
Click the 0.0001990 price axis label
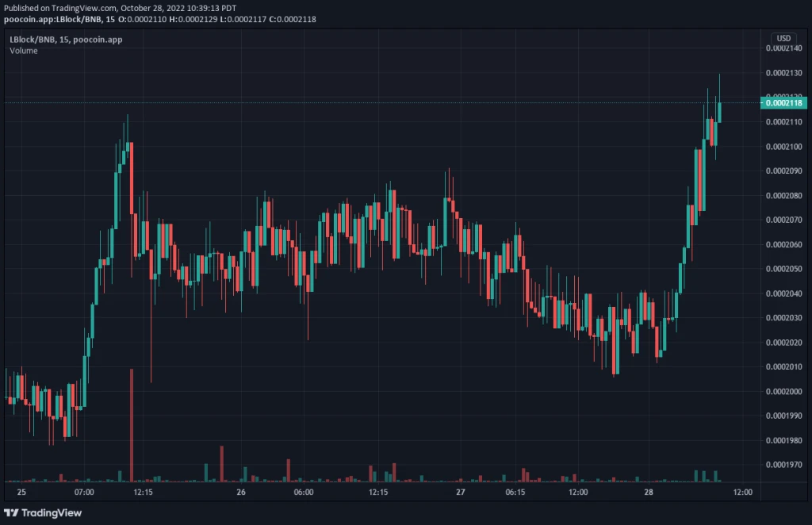tap(783, 416)
